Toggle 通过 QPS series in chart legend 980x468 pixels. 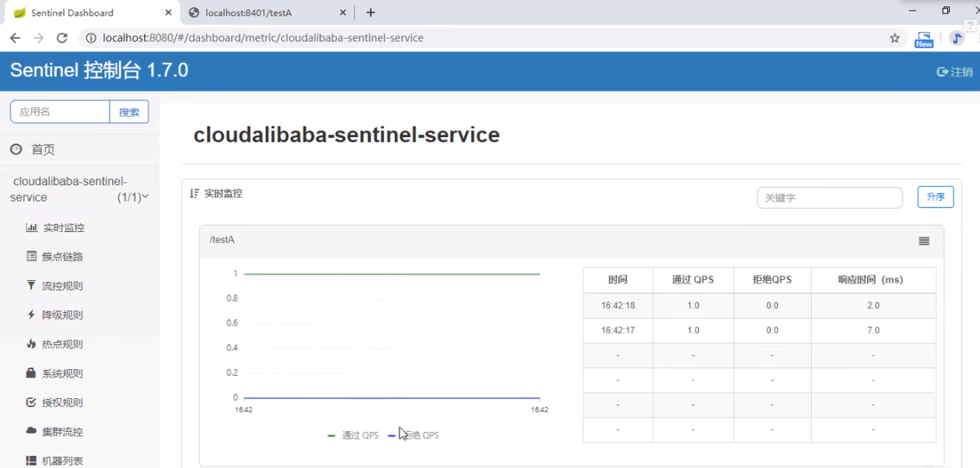click(354, 435)
